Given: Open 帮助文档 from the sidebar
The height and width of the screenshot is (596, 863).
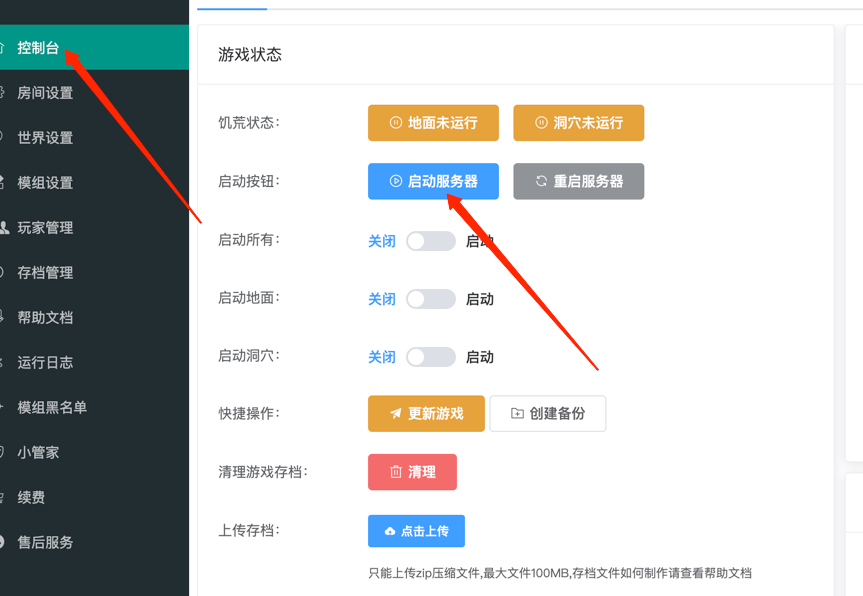Looking at the screenshot, I should pos(45,318).
